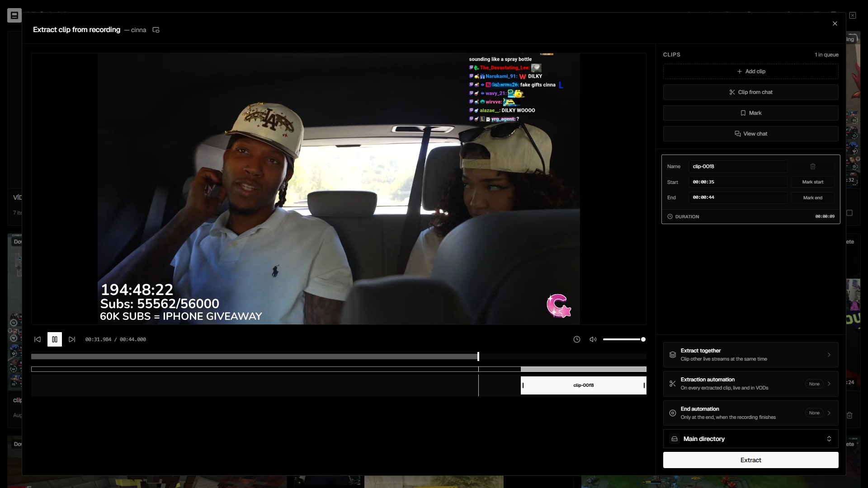
Task: Click the clip range overview bar
Action: point(339,369)
